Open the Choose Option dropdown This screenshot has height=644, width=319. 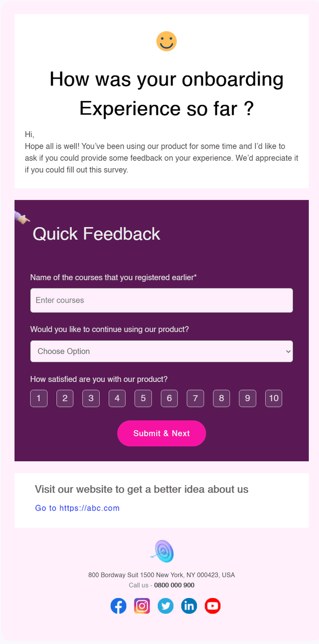(162, 351)
